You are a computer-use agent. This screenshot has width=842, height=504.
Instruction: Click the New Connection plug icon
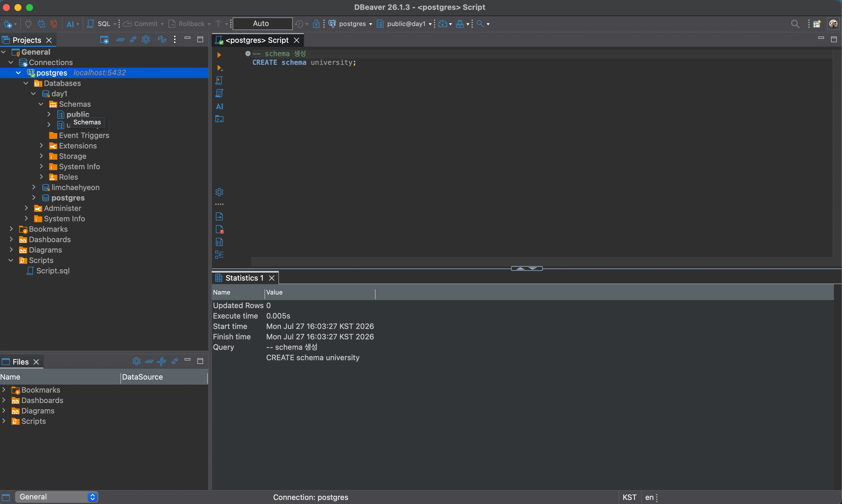click(x=8, y=24)
